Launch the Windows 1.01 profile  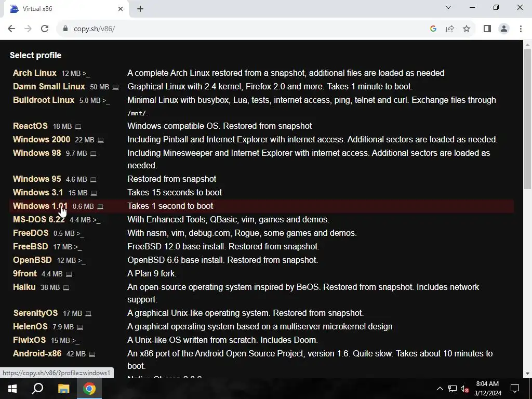coord(40,206)
